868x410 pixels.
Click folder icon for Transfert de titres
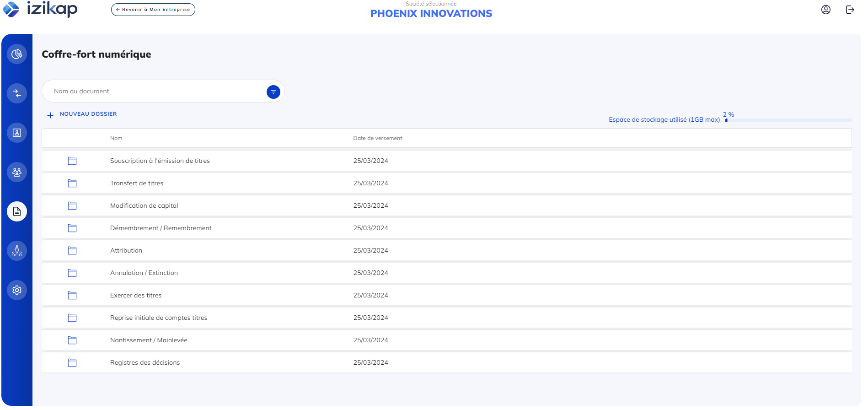point(72,183)
